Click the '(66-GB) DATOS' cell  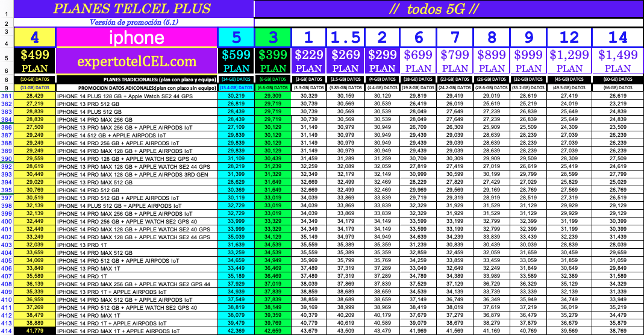tap(617, 88)
